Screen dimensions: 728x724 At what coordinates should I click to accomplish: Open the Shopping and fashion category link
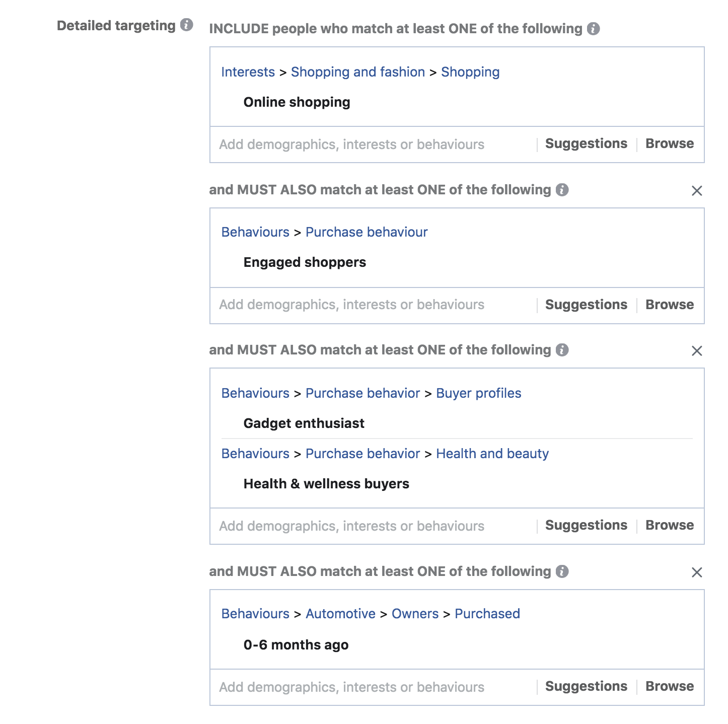tap(357, 72)
